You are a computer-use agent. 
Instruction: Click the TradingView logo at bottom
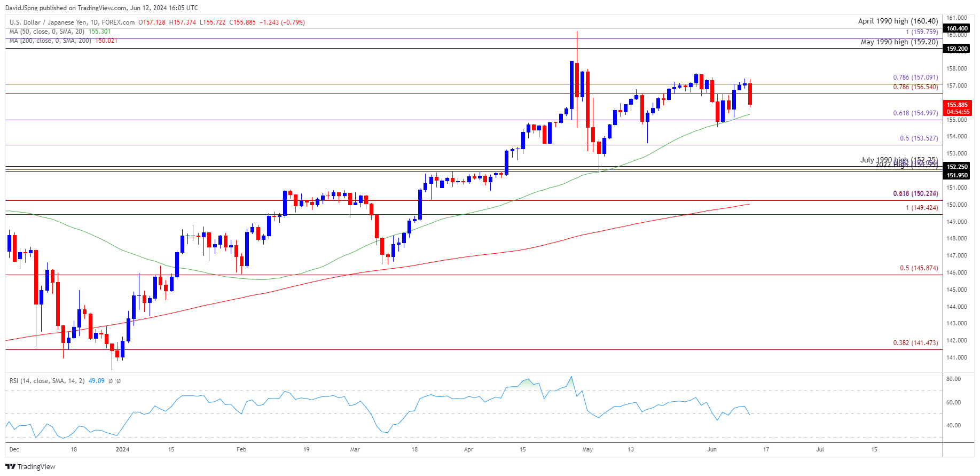30,466
